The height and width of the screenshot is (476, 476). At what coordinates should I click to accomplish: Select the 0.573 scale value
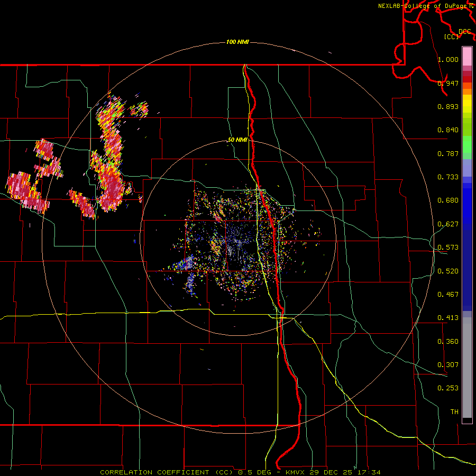(448, 248)
